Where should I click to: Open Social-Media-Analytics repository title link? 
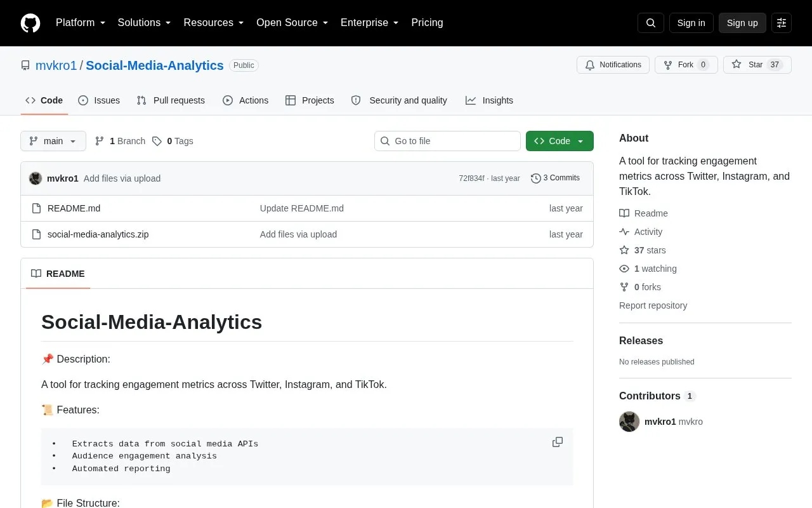pos(155,65)
